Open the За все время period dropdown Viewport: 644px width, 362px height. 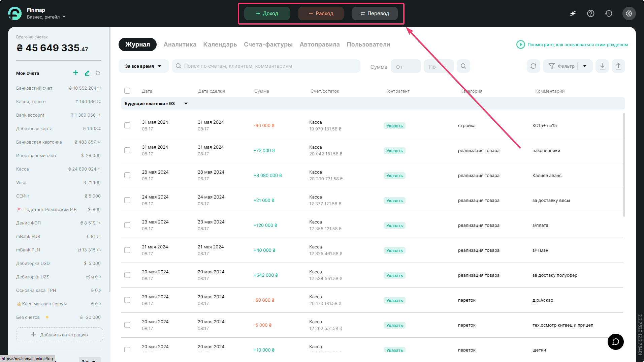point(143,66)
